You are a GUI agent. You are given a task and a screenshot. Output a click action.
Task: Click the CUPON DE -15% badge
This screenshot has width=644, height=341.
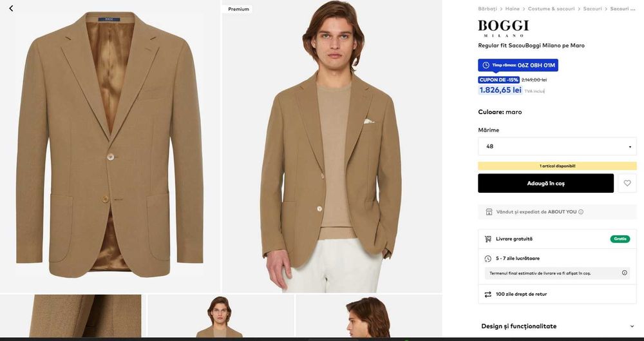coord(498,80)
